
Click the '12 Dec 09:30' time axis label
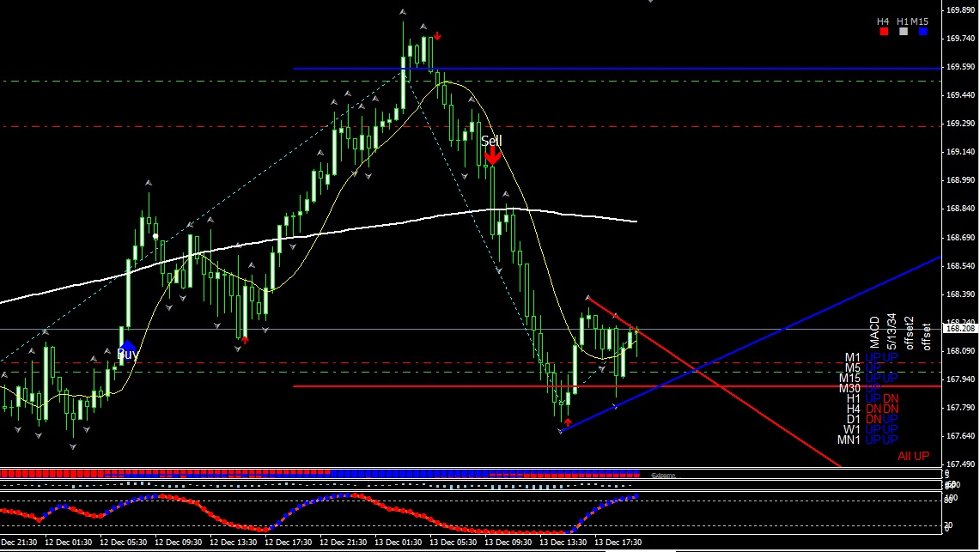178,543
